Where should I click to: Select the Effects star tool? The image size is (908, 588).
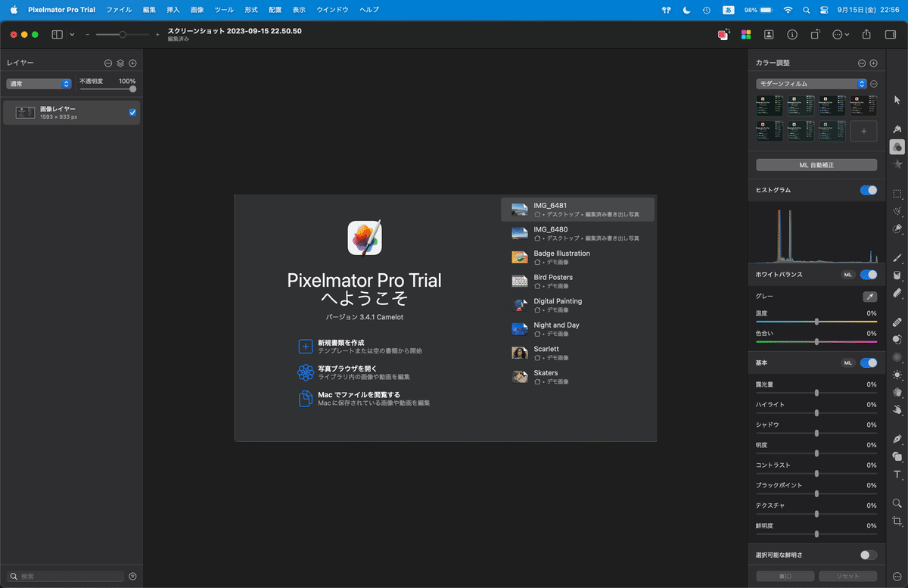(x=897, y=164)
